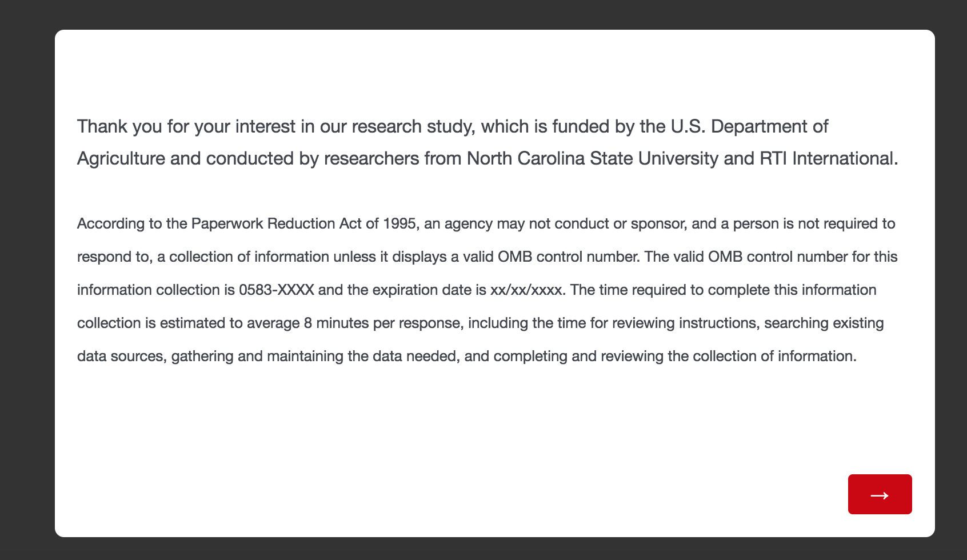Click the year "1995" in the paragraph
967x560 pixels.
click(399, 223)
